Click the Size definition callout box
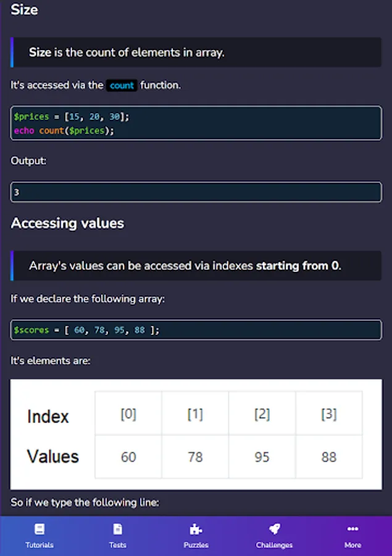This screenshot has width=392, height=556. coord(196,53)
